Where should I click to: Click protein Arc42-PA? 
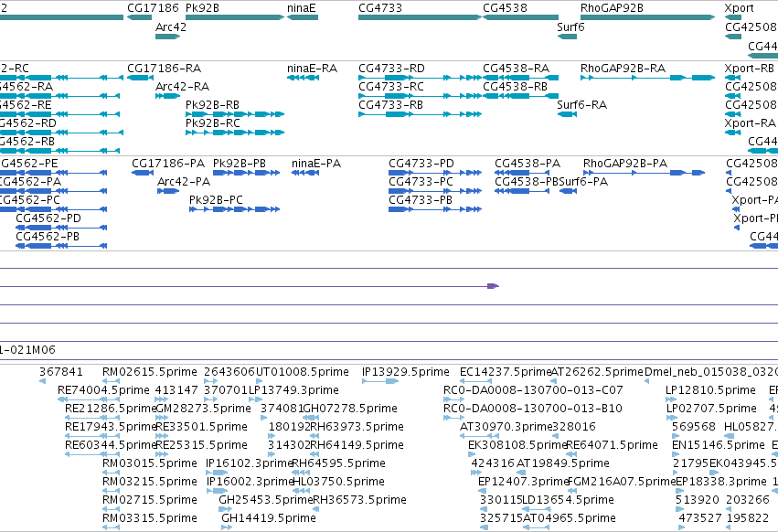tap(184, 182)
